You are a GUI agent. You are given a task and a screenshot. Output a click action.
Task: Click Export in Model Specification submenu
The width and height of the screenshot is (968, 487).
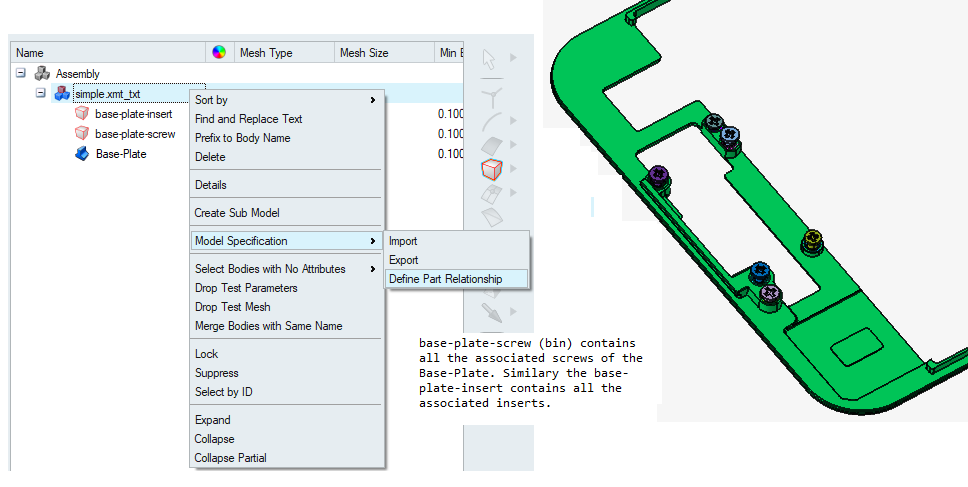click(404, 260)
